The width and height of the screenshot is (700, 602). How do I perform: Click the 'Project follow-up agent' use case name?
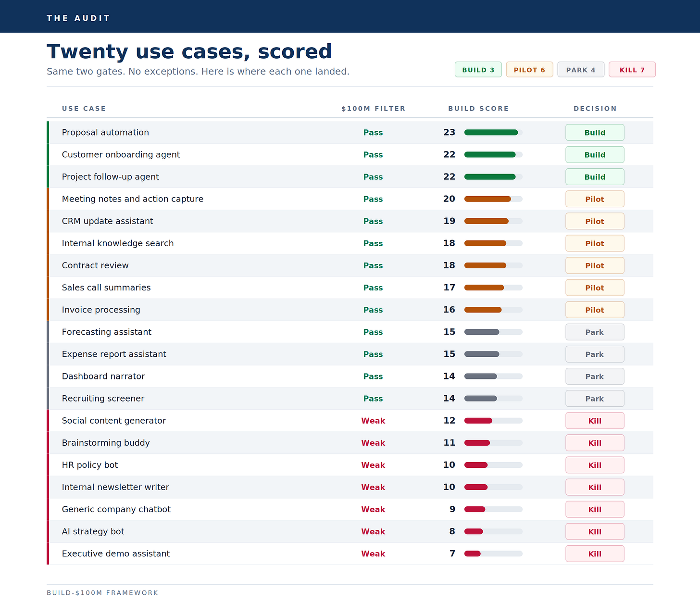(110, 176)
